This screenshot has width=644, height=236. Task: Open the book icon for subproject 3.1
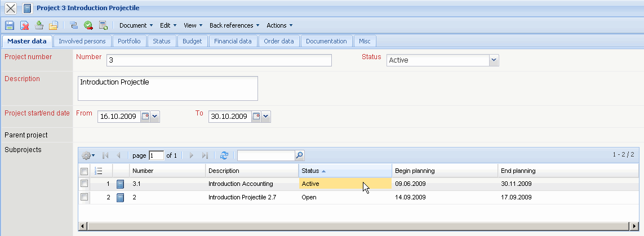coord(120,184)
